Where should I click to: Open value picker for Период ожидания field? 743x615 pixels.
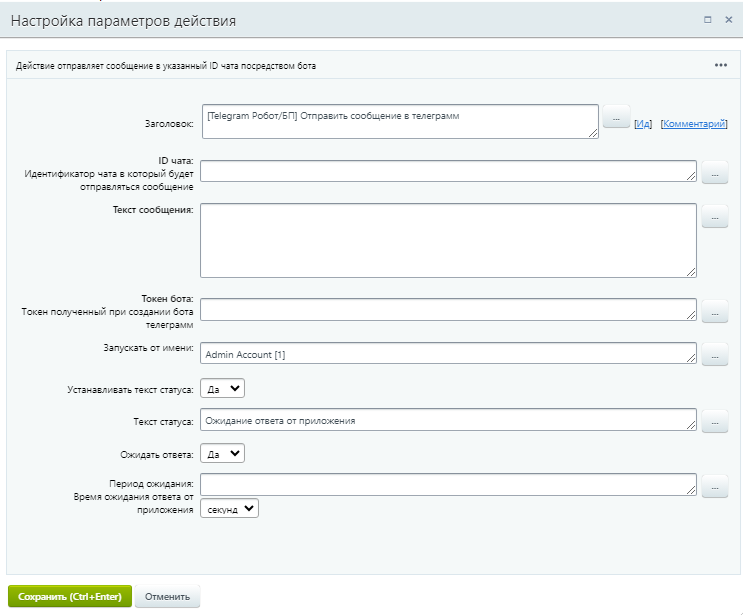pyautogui.click(x=714, y=487)
